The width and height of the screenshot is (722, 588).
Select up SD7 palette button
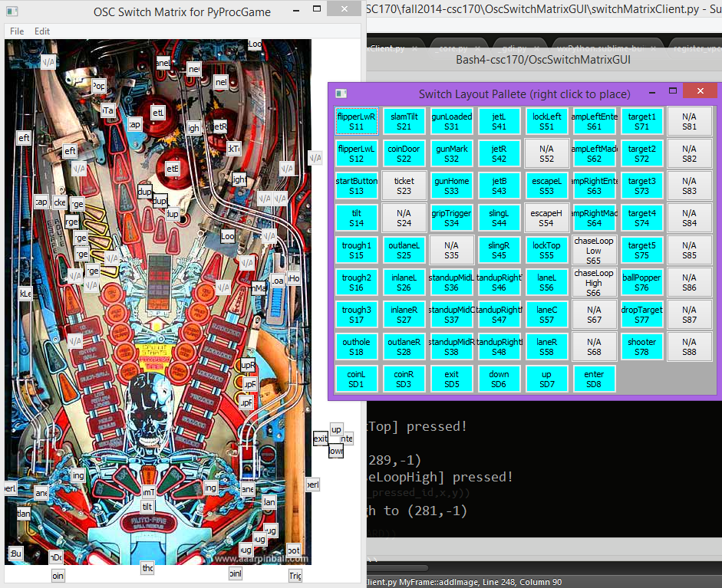coord(547,379)
